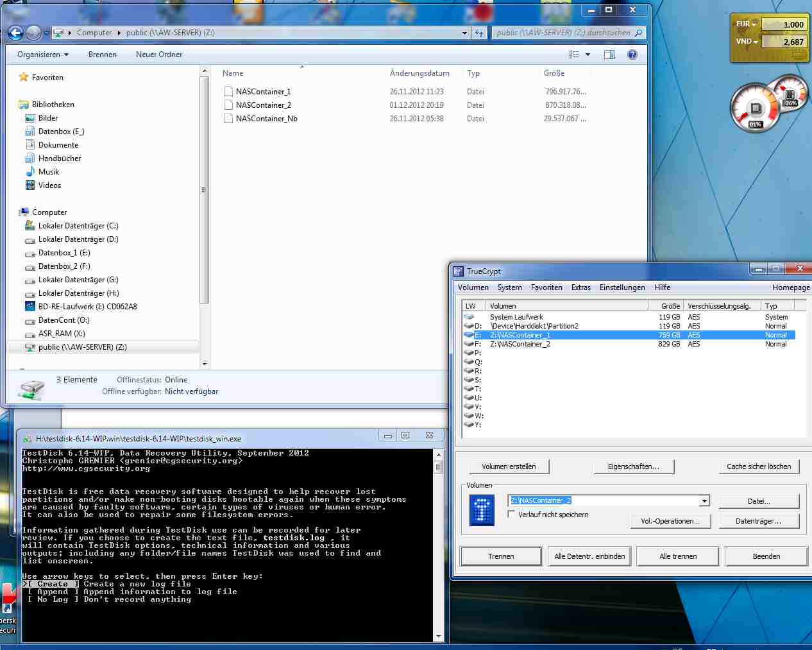The image size is (812, 650).
Task: Select drive P: icon in TrueCrypt list
Action: coord(469,353)
